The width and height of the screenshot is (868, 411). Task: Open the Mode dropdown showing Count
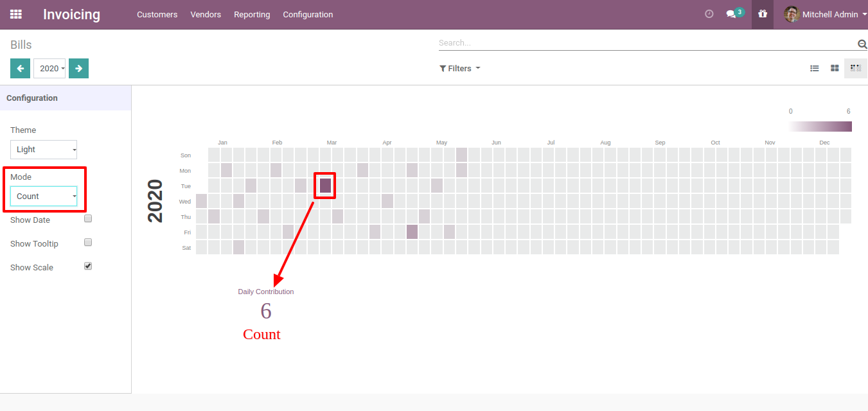(x=44, y=197)
